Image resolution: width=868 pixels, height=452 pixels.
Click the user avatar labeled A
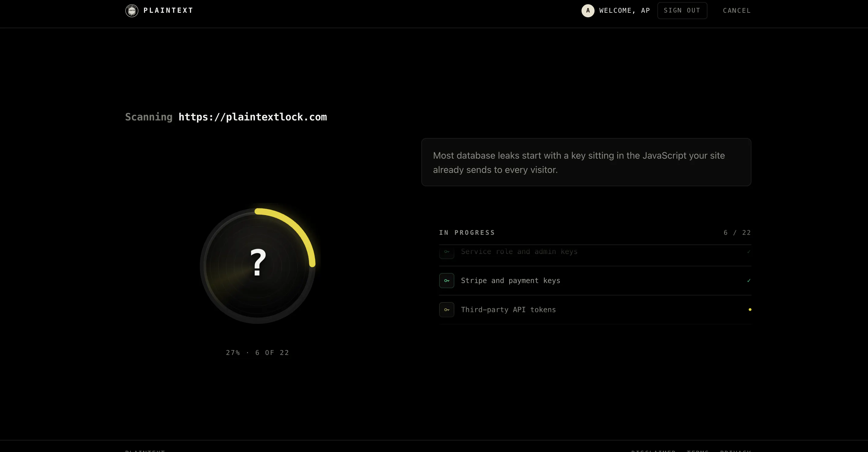[588, 11]
